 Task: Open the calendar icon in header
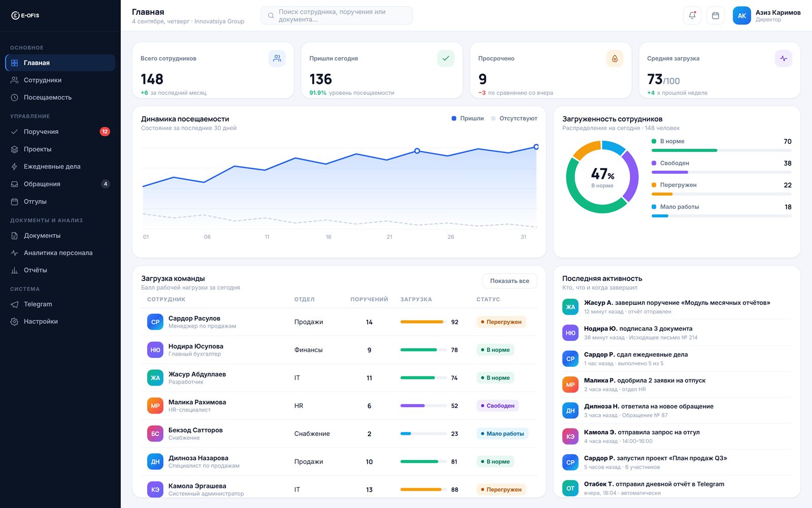716,15
